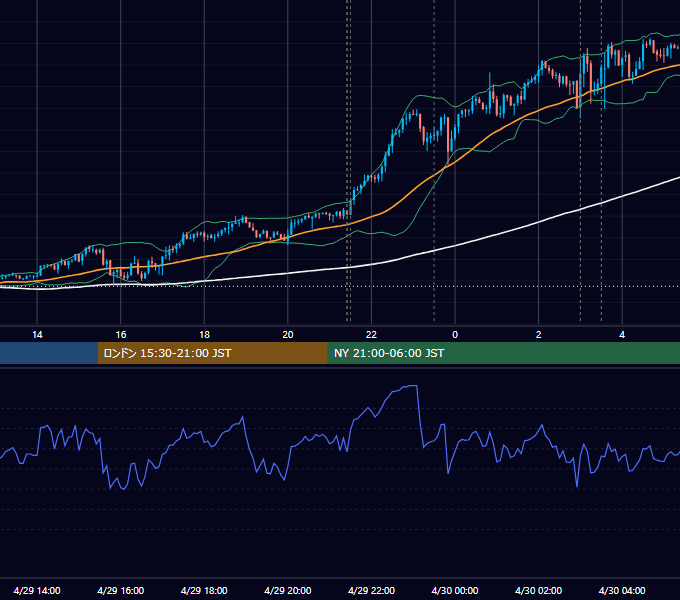Click the 18 hour label on price chart axis
The width and height of the screenshot is (680, 600).
[204, 335]
